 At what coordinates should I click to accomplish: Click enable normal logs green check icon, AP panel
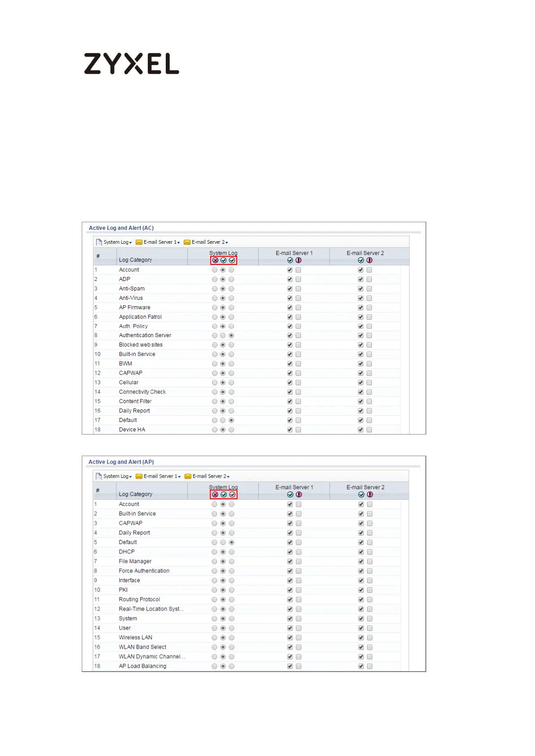point(224,495)
